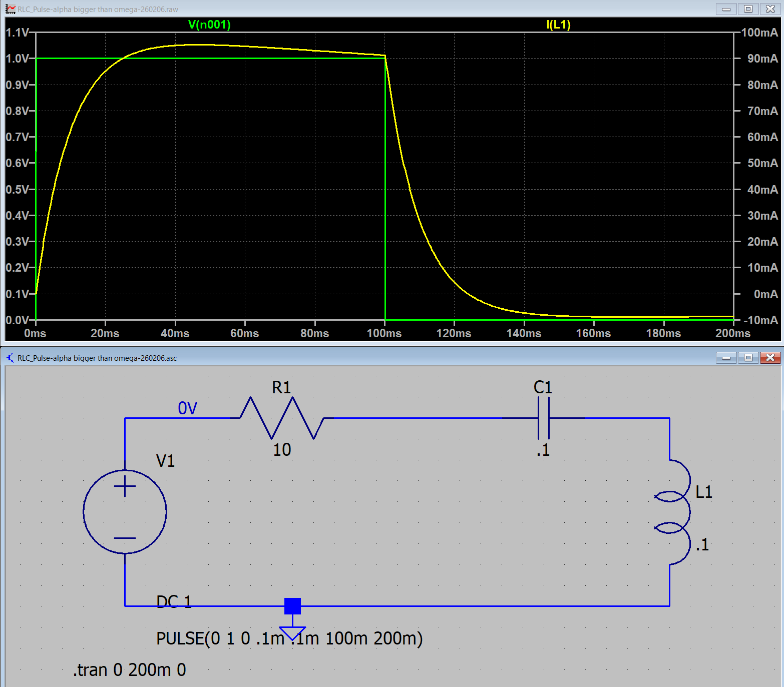Image resolution: width=784 pixels, height=687 pixels.
Task: Close the schematic .asc window
Action: (770, 358)
